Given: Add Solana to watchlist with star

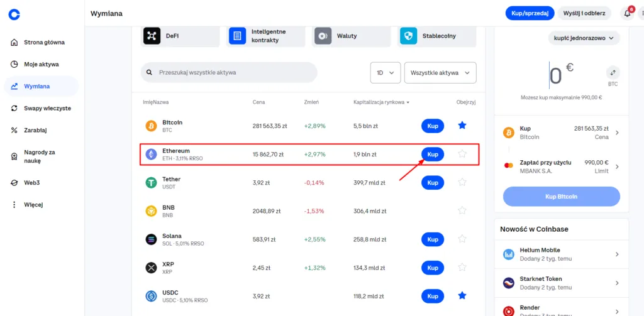Looking at the screenshot, I should point(462,239).
